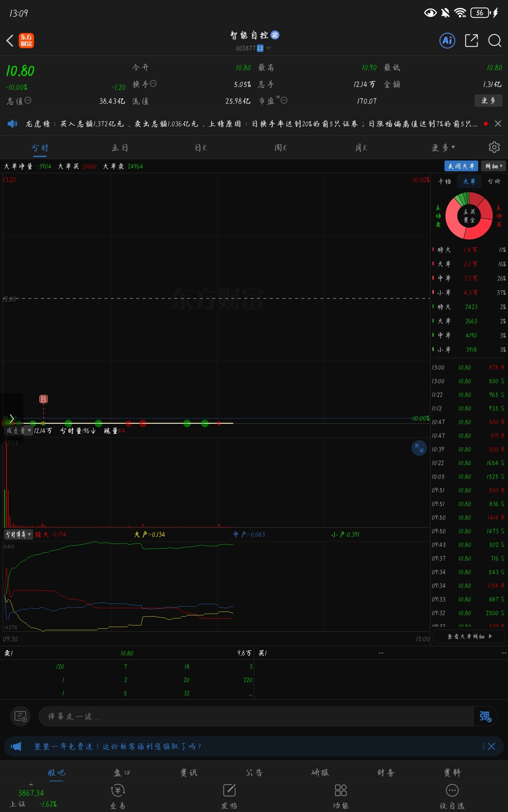Open the 成交量 indicator dropdown
This screenshot has height=812, width=508.
click(x=19, y=430)
